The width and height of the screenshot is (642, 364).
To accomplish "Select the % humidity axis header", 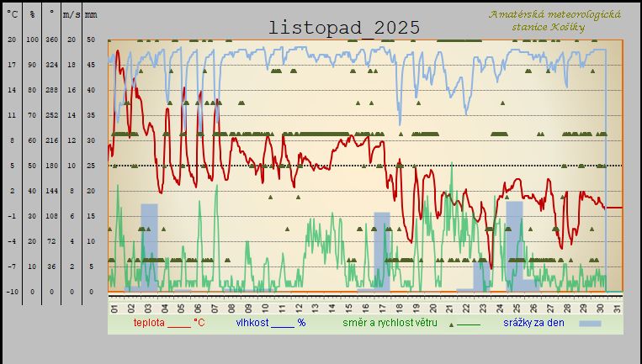I will click(32, 15).
